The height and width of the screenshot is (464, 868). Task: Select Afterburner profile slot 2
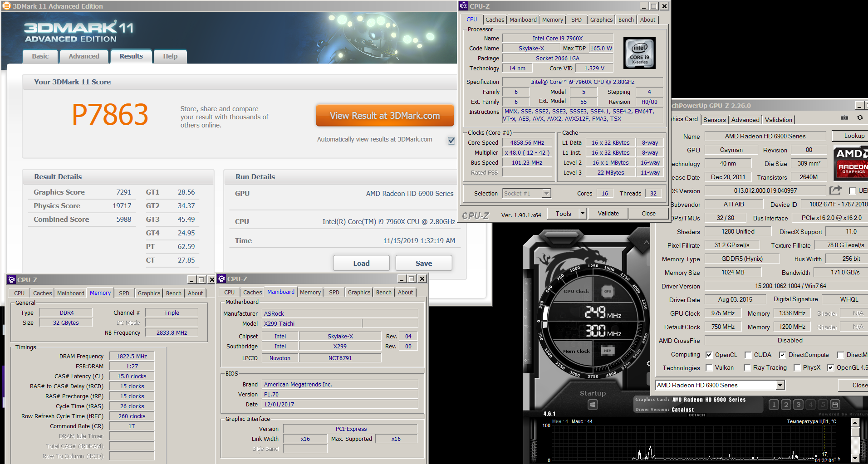(x=786, y=405)
